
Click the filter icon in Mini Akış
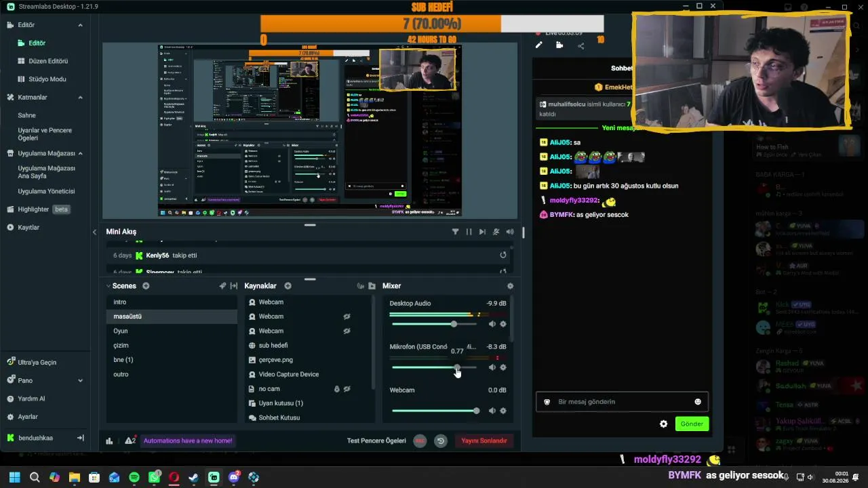[x=455, y=232]
